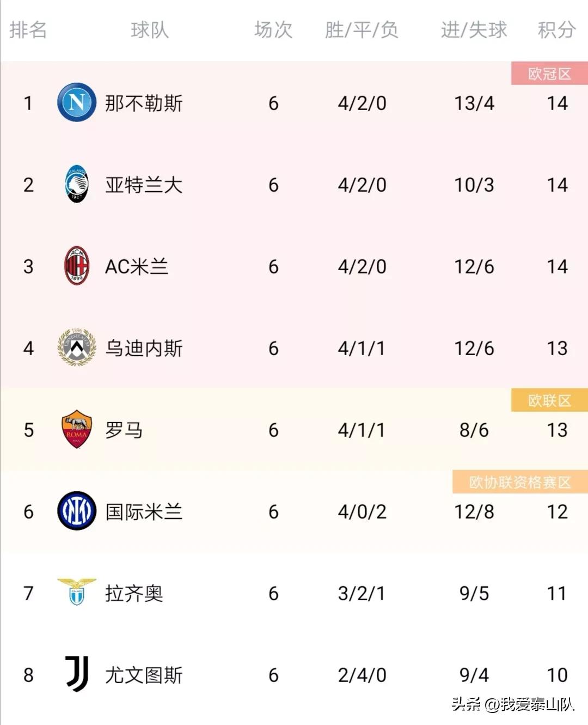Viewport: 588px width, 725px height.
Task: Click the Atalanta club crest
Action: (x=77, y=184)
